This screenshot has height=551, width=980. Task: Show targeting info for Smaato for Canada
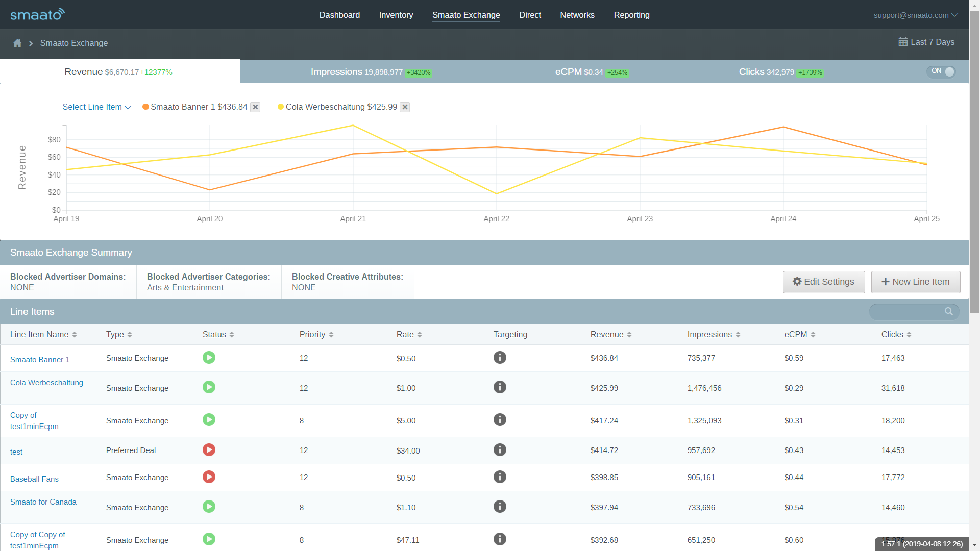point(500,507)
